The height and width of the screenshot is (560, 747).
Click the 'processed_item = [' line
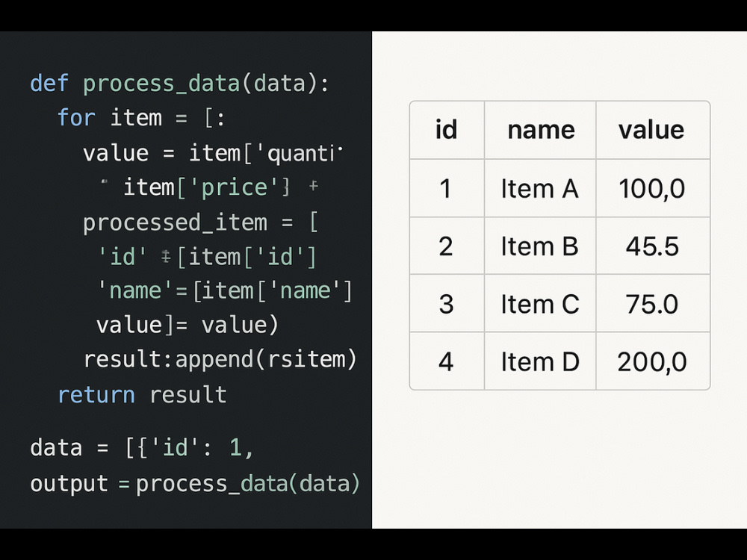pyautogui.click(x=200, y=223)
